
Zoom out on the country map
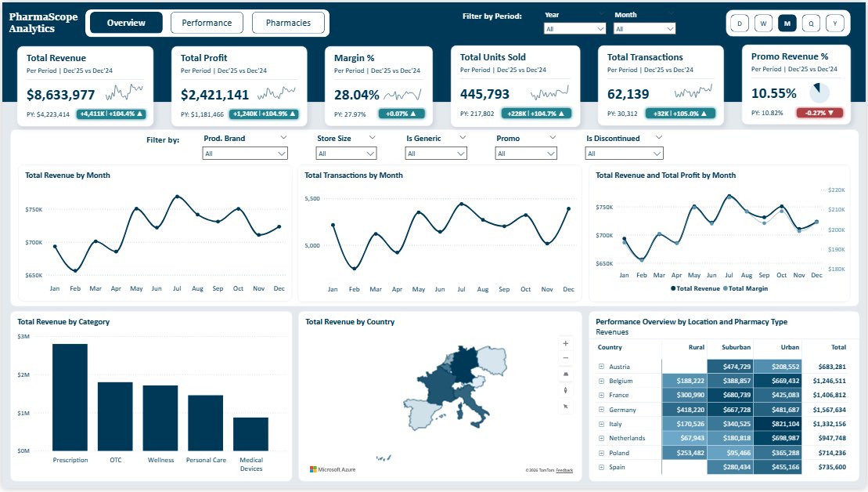point(565,358)
